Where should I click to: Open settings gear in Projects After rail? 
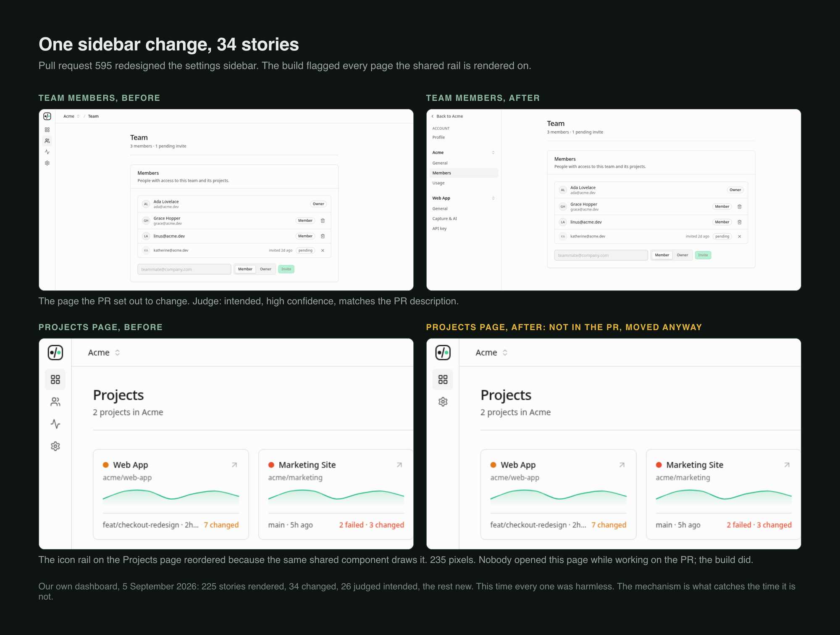click(443, 402)
